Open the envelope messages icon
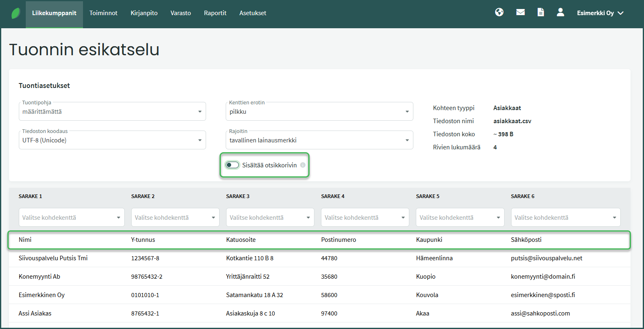 pyautogui.click(x=520, y=12)
